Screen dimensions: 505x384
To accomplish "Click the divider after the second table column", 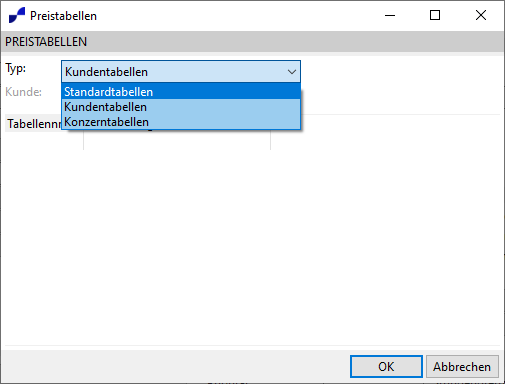I will click(270, 140).
